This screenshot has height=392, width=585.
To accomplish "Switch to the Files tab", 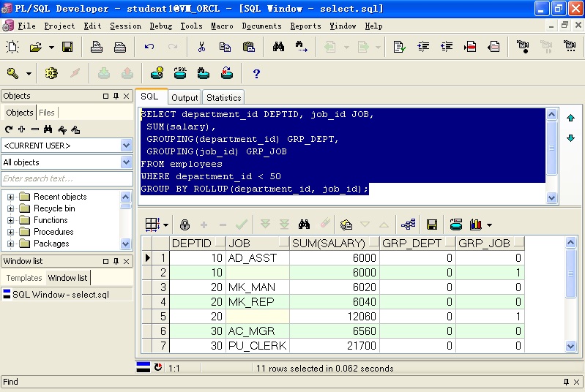I will pos(47,113).
